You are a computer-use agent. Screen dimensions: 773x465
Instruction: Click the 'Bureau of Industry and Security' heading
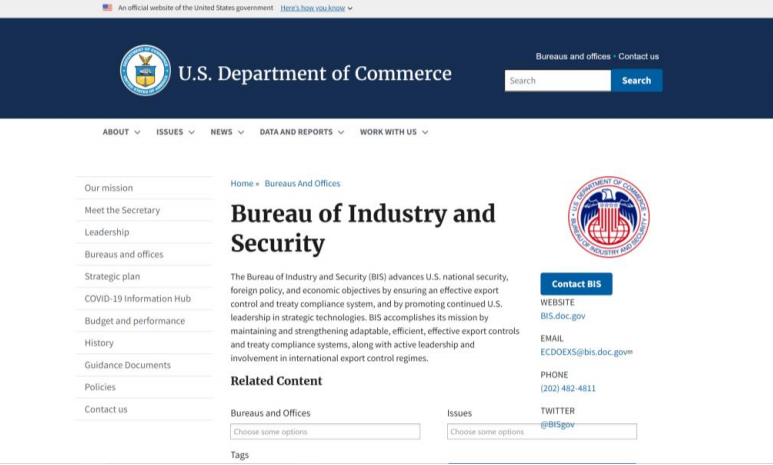point(363,228)
